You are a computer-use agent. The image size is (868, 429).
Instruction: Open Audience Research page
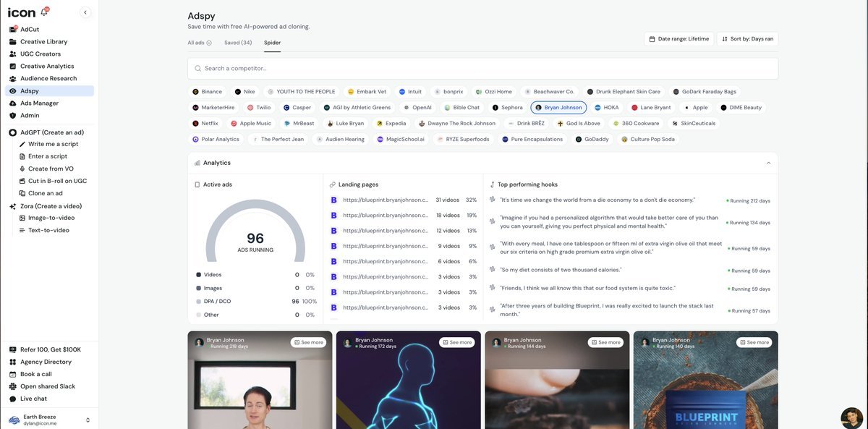(x=48, y=79)
